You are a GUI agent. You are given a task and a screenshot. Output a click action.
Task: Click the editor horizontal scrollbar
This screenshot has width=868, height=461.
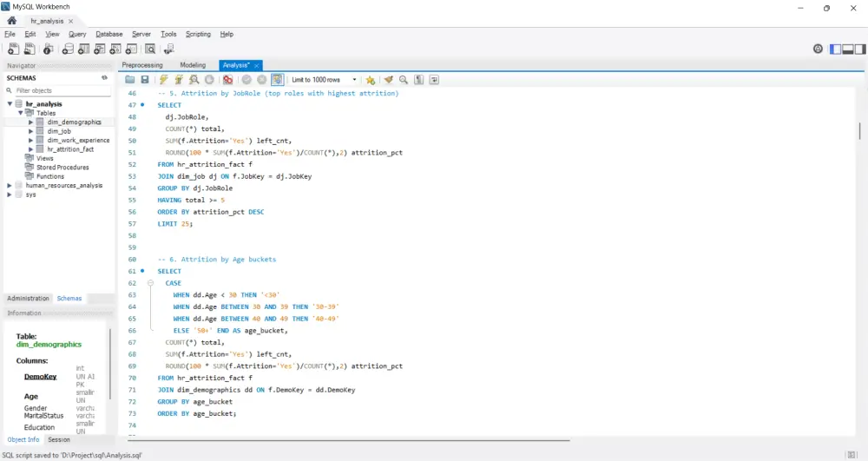(x=348, y=440)
